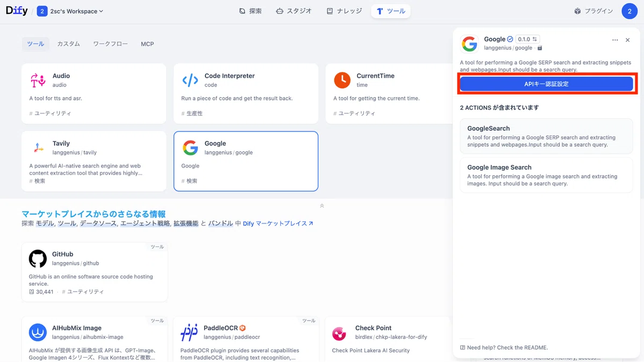644x362 pixels.
Task: Click the GitHub octocat icon
Action: coord(38,259)
